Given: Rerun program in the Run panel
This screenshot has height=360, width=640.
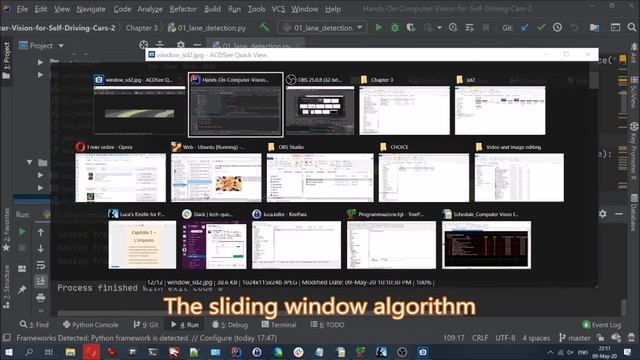Looking at the screenshot, I should pyautogui.click(x=22, y=232).
